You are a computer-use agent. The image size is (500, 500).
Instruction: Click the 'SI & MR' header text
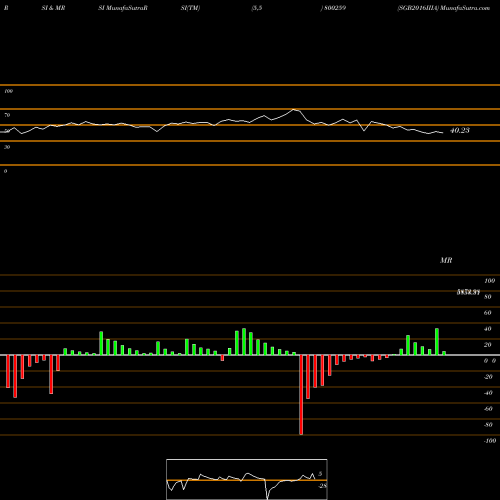tap(53, 8)
